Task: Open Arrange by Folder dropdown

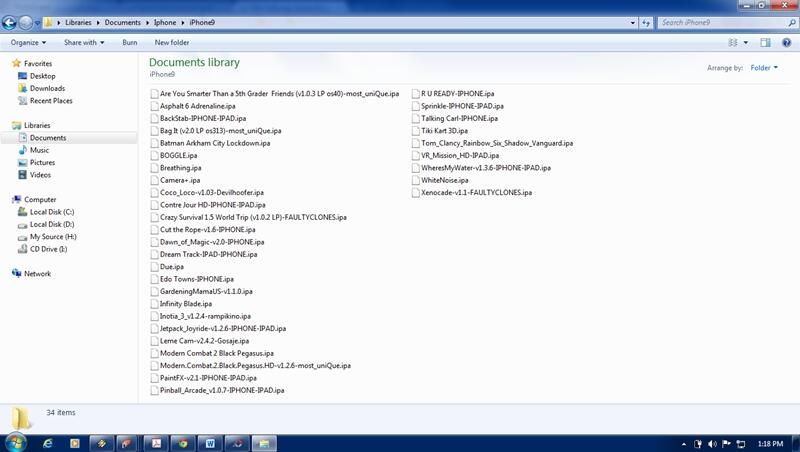Action: click(x=764, y=67)
